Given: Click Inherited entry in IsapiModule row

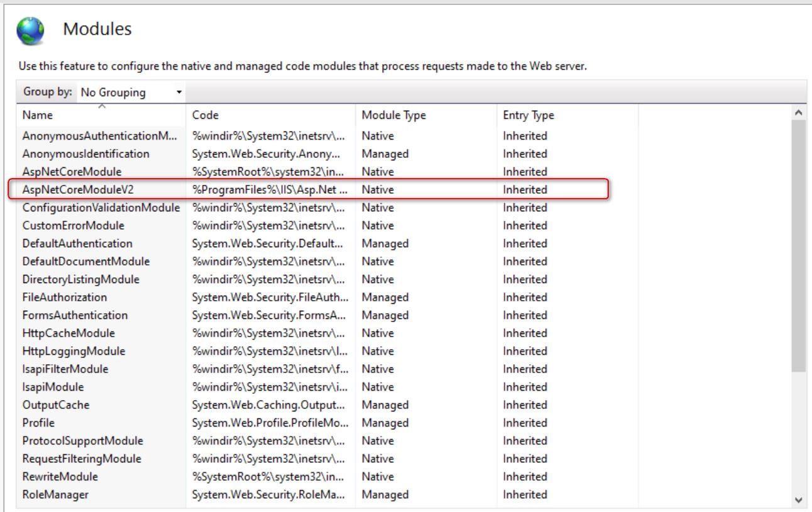Looking at the screenshot, I should tap(524, 387).
